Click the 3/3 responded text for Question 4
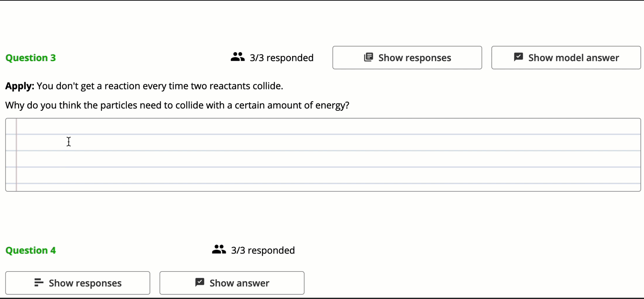 [263, 250]
